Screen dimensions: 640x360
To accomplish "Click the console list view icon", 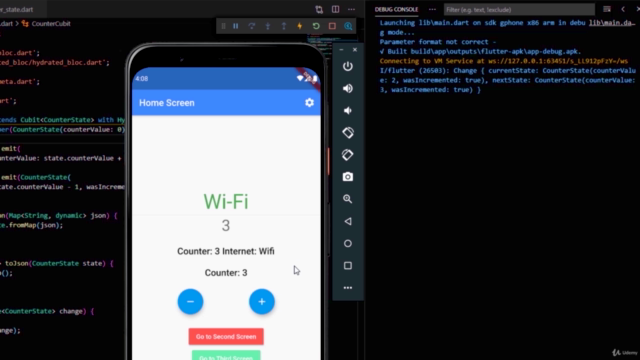I will coord(607,9).
